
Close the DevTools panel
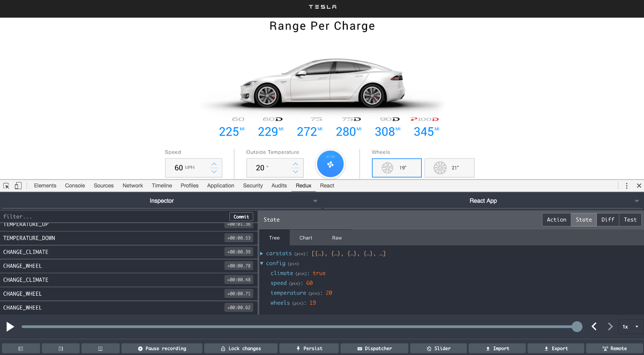click(639, 186)
